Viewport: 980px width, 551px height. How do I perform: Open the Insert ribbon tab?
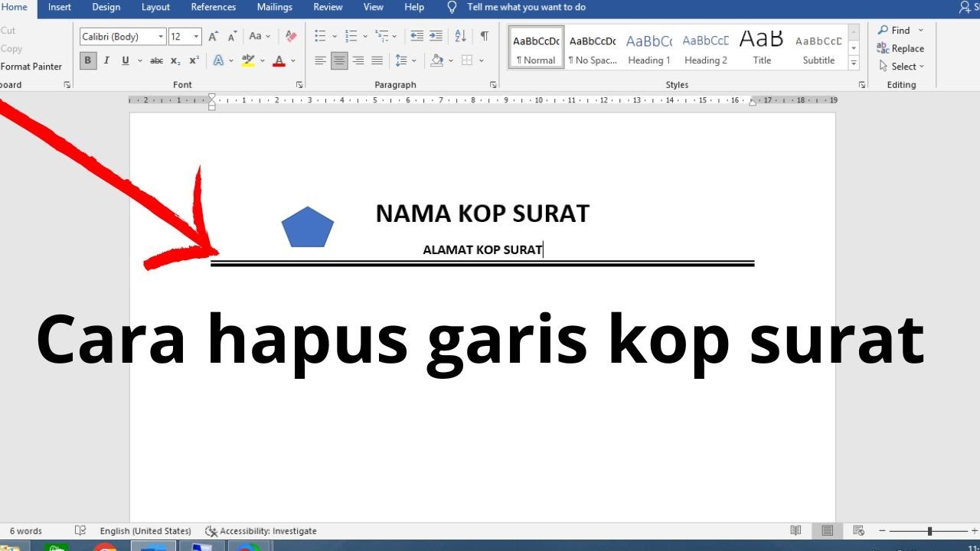60,7
